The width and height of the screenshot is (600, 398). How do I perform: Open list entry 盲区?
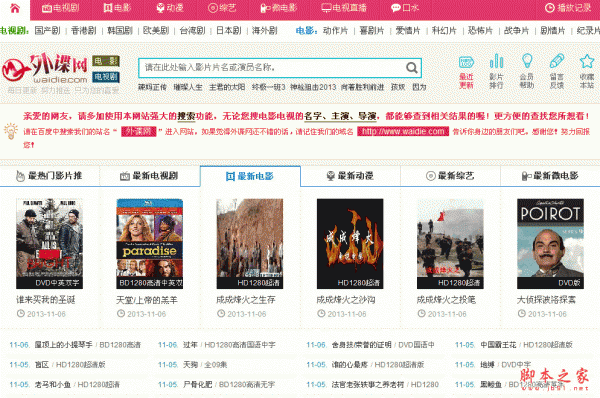coord(42,365)
